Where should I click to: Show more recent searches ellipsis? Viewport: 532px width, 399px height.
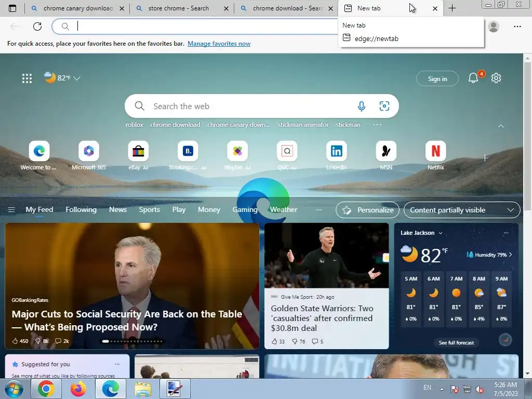377,125
